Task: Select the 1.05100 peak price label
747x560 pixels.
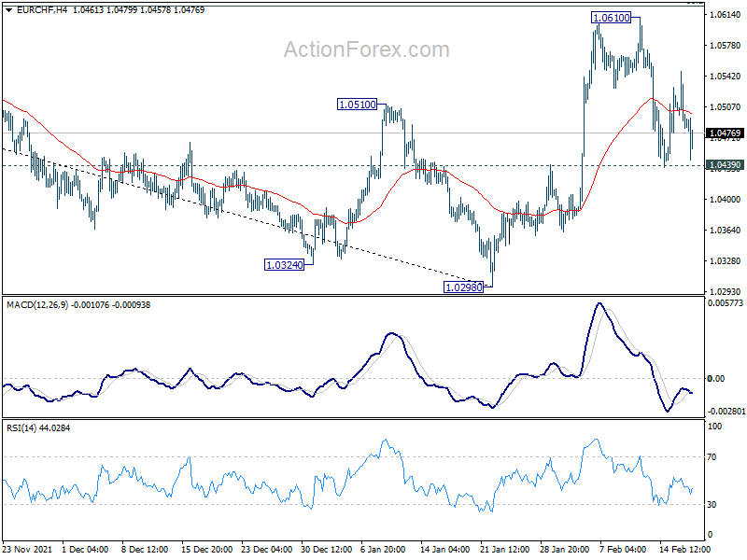Action: click(357, 105)
